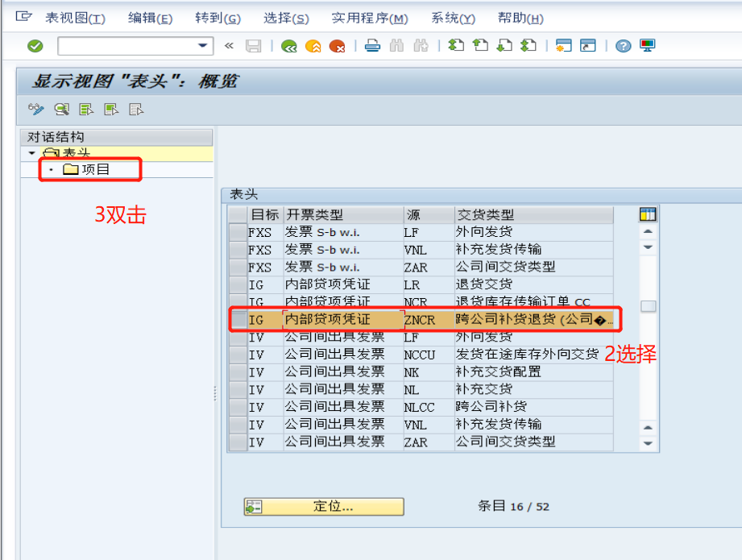Collapse the 表头 tree node arrow

pyautogui.click(x=31, y=153)
